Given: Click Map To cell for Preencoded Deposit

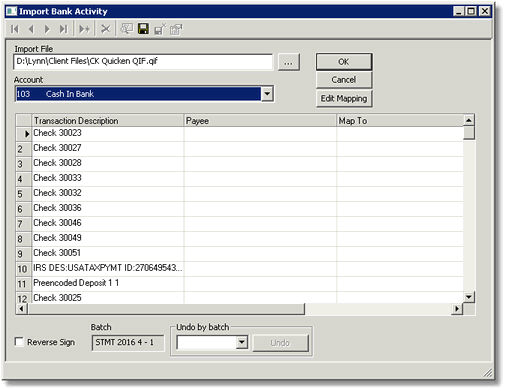Looking at the screenshot, I should (400, 284).
